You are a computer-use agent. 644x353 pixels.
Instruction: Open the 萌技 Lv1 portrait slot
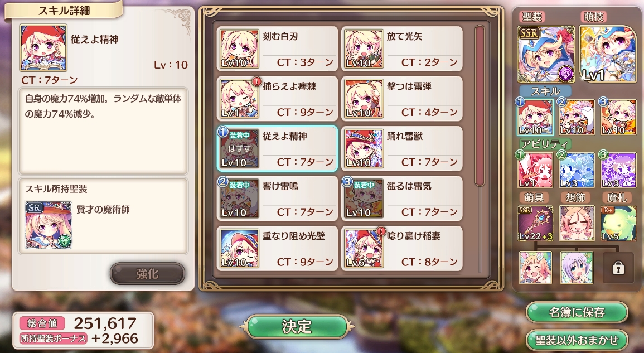[608, 54]
